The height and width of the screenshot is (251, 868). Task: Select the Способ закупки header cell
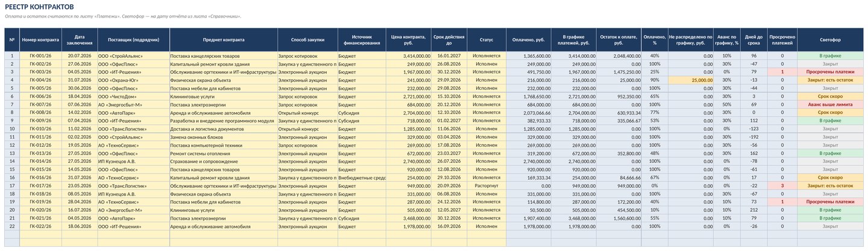point(307,40)
